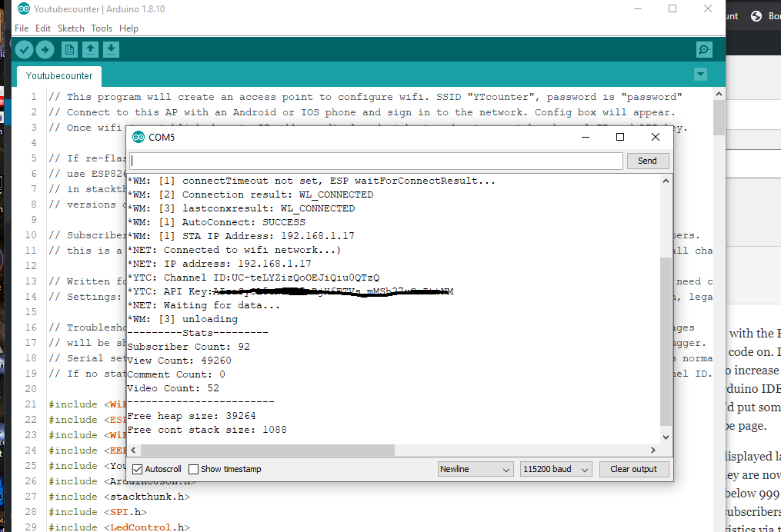Viewport: 781px width, 532px height.
Task: Click code line 29 '#include <LedControl.h>'
Action: click(119, 527)
